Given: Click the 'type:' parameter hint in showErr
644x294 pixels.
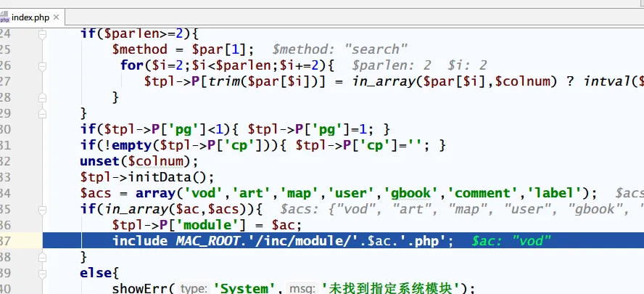Looking at the screenshot, I should click(x=193, y=289).
